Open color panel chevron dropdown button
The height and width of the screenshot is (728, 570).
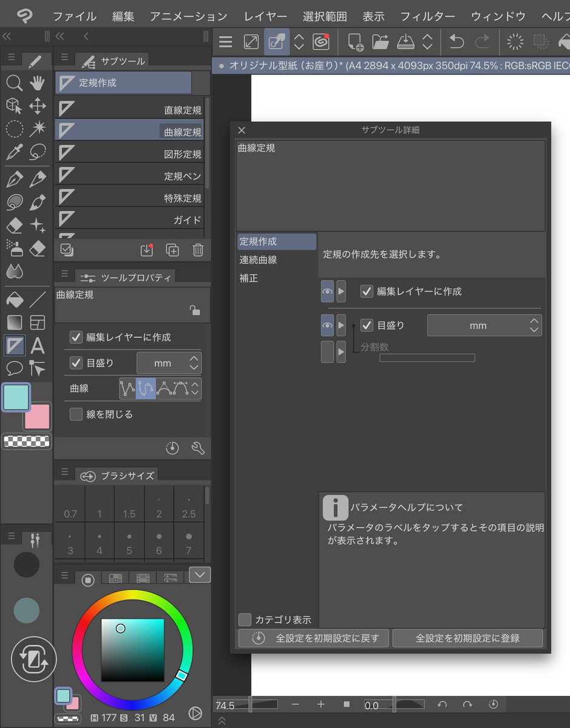(x=199, y=574)
